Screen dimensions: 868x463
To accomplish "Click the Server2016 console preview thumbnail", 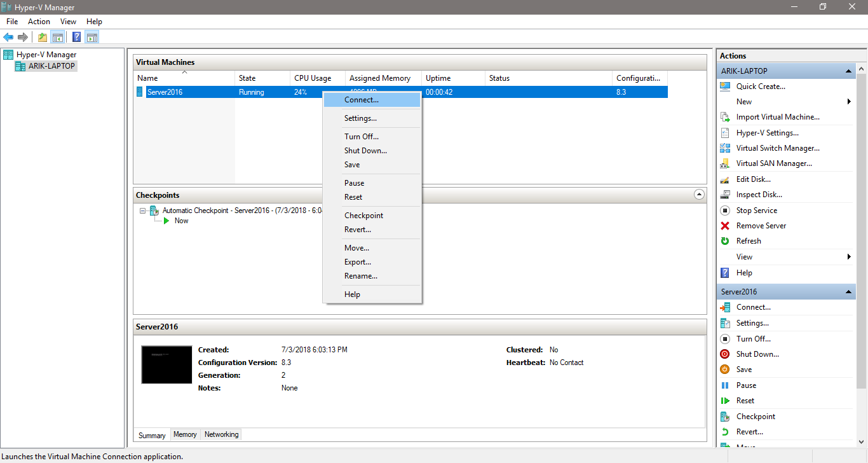I will (166, 364).
